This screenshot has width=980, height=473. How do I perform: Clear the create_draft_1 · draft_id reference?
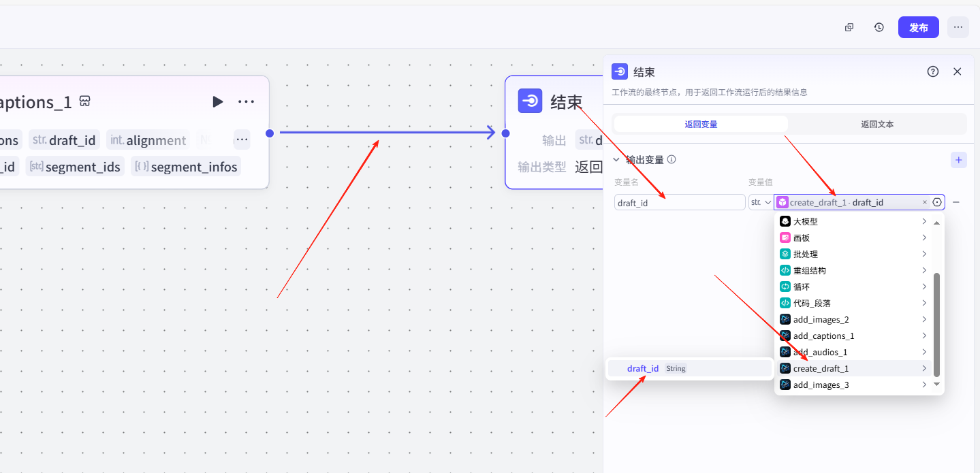pyautogui.click(x=924, y=202)
